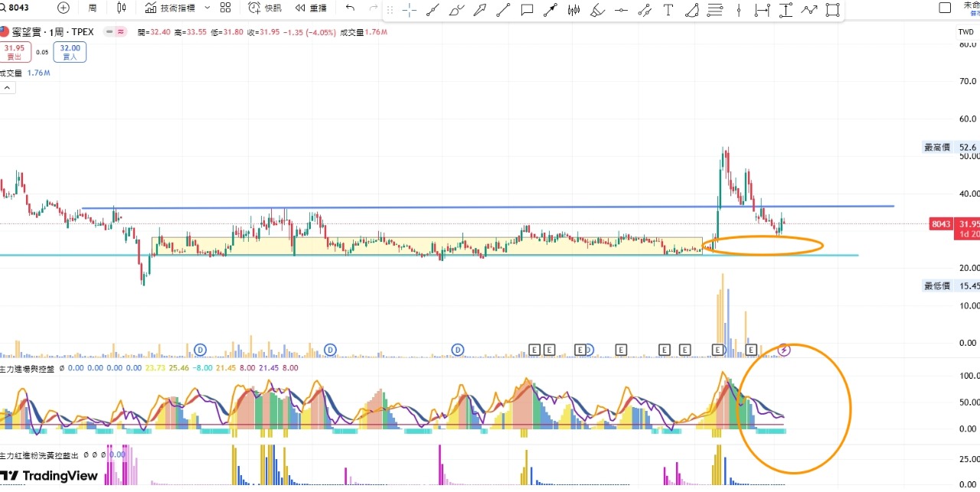This screenshot has height=492, width=980.
Task: Open the 周 interval selector
Action: [x=93, y=8]
